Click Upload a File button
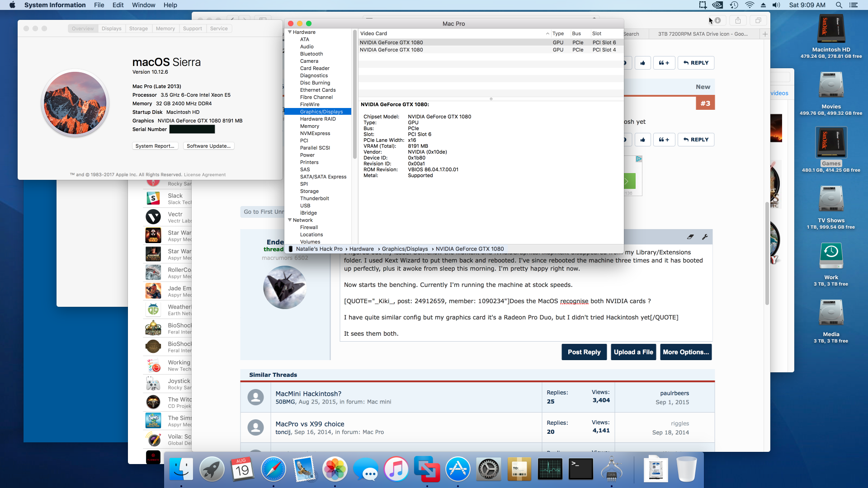 [633, 352]
